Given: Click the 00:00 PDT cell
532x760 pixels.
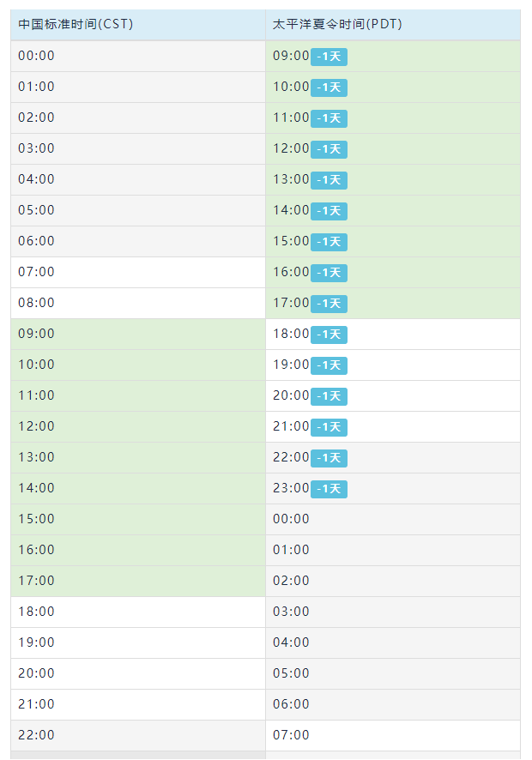Looking at the screenshot, I should [x=393, y=519].
